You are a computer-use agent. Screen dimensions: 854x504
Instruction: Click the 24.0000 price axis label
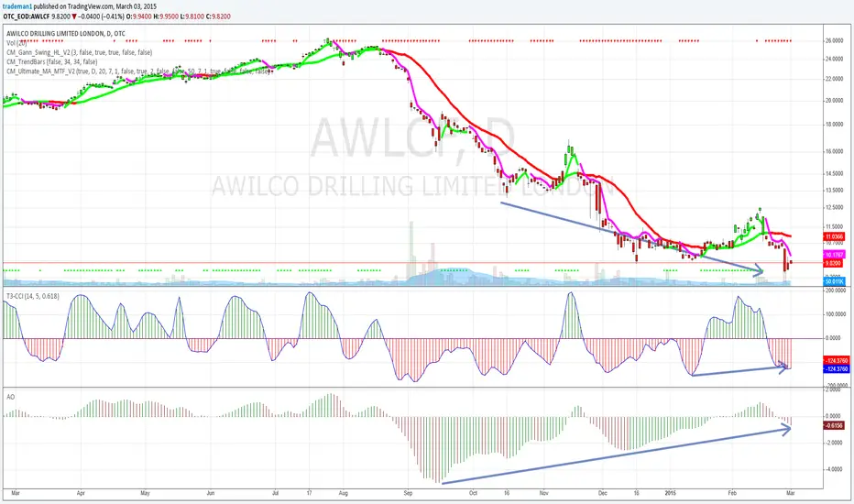pos(835,59)
